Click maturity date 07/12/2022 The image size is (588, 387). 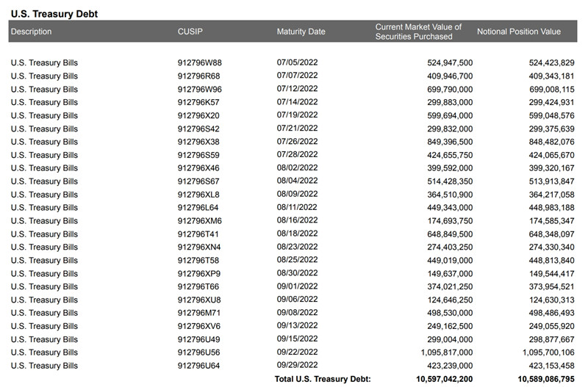(x=297, y=89)
